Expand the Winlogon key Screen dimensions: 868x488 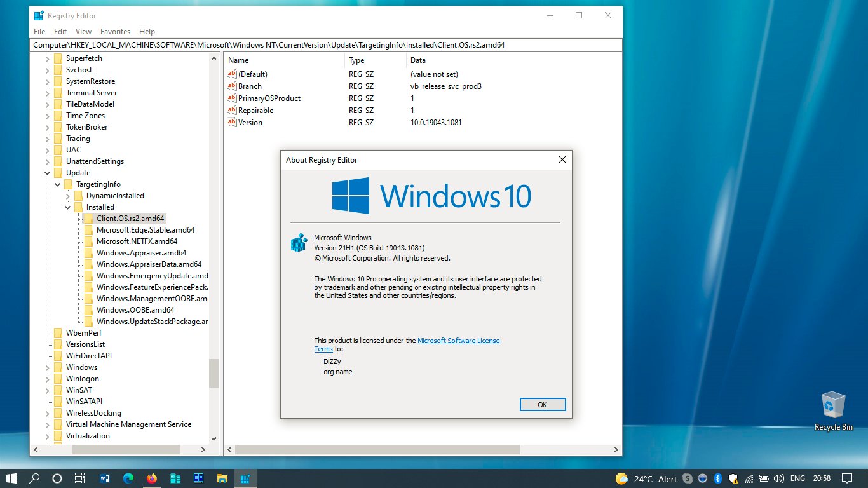[48, 379]
